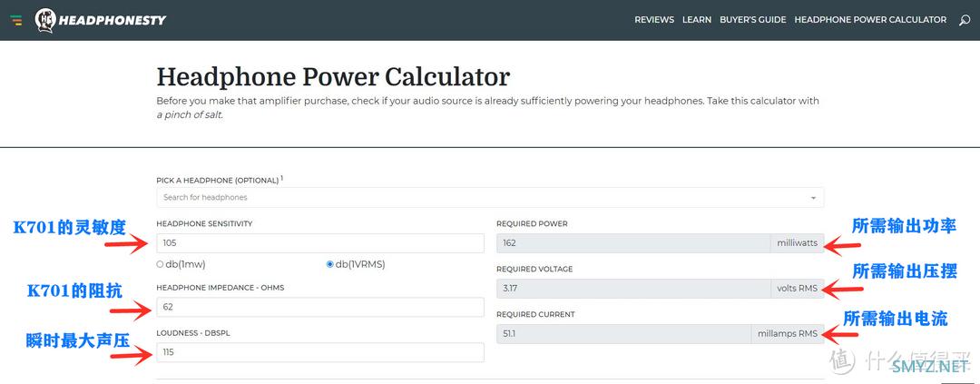This screenshot has width=980, height=384.
Task: Click the Required Voltage output field
Action: (x=633, y=289)
